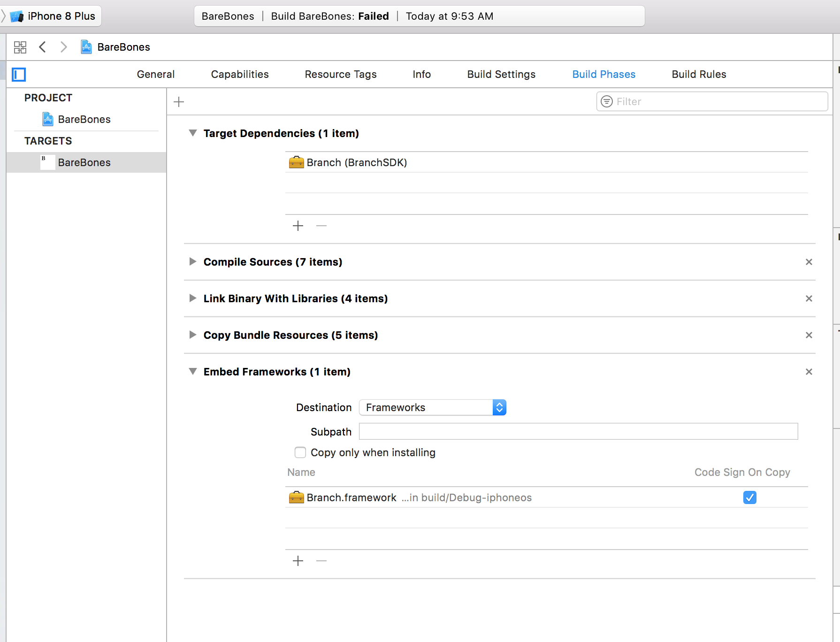The width and height of the screenshot is (840, 642).
Task: Open the Build Rules tab
Action: click(699, 74)
